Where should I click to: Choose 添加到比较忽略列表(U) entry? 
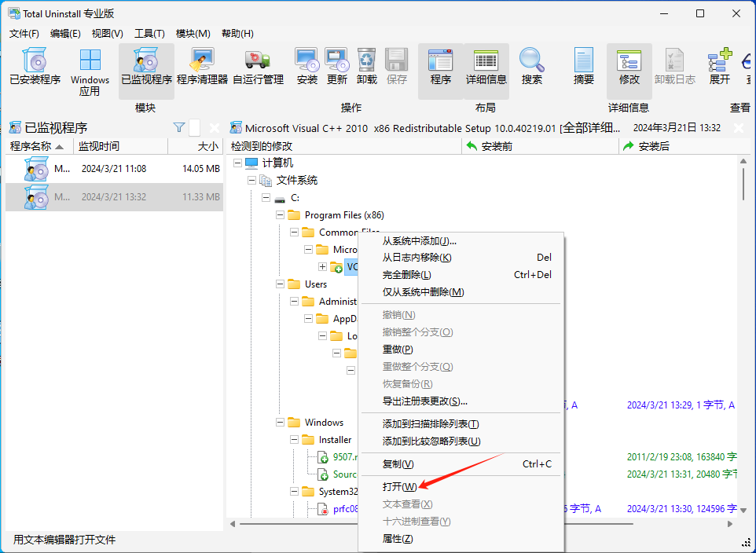pos(461,441)
